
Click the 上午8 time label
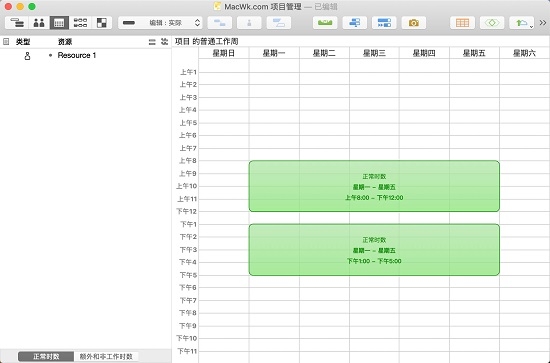188,161
